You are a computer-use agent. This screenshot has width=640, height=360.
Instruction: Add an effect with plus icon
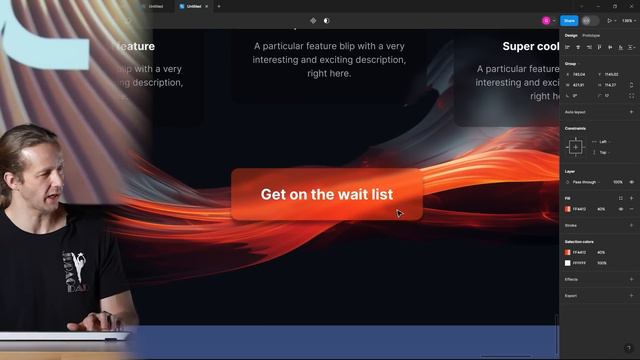(631, 279)
